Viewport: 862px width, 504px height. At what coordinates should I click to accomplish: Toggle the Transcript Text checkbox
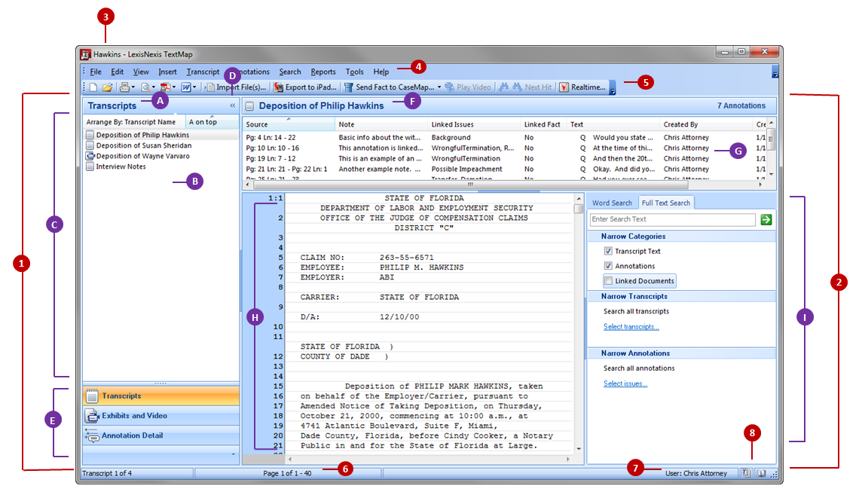click(608, 251)
